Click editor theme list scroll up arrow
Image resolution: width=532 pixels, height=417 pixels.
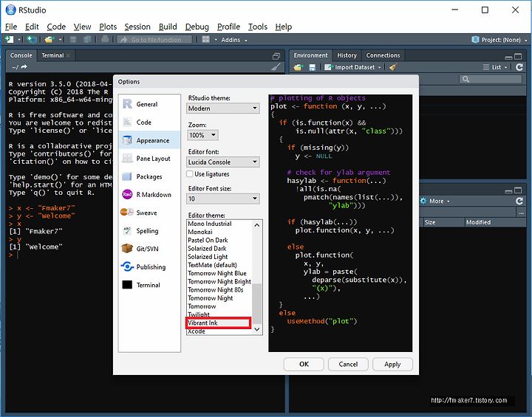point(257,225)
